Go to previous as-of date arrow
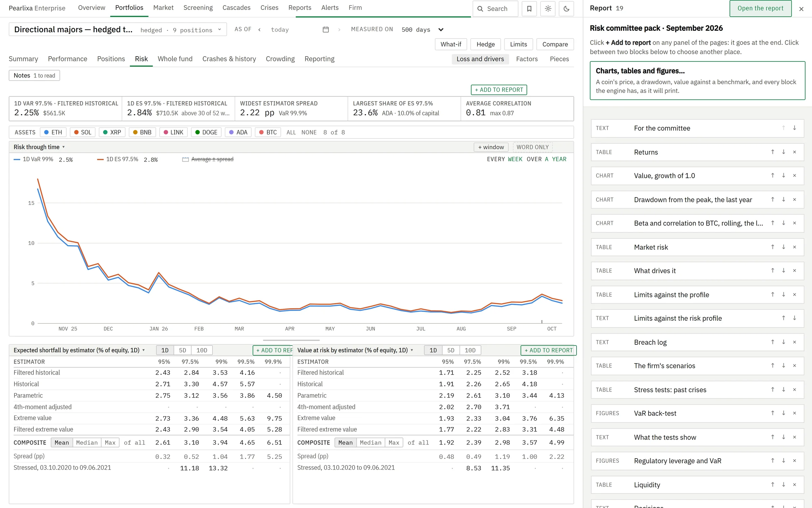Image resolution: width=812 pixels, height=508 pixels. pyautogui.click(x=260, y=29)
